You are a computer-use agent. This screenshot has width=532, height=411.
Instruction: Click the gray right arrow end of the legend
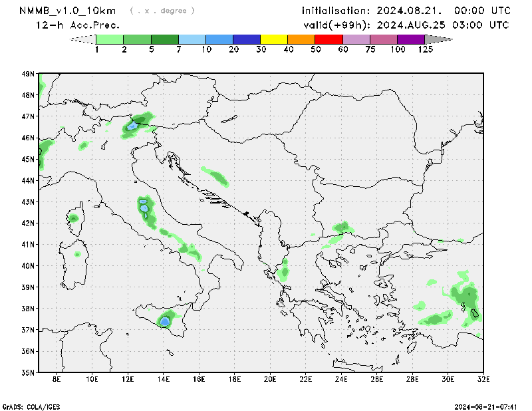[438, 39]
